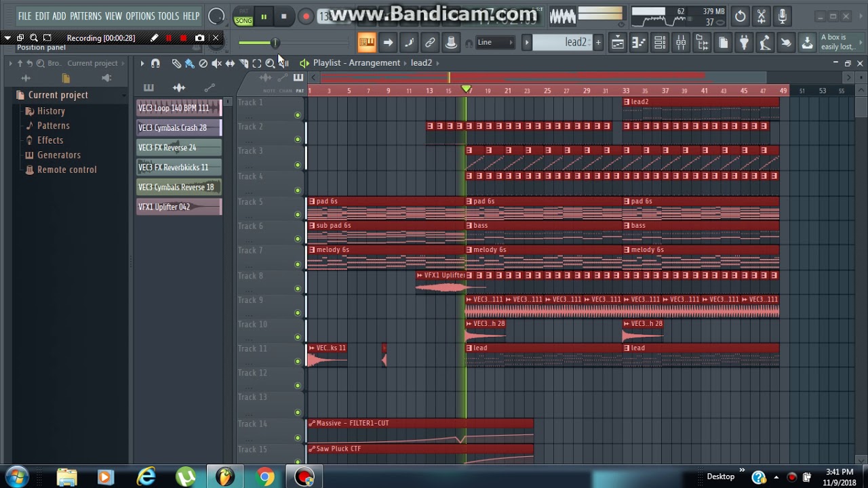The image size is (868, 488).
Task: Select VEC3 Cymbals Crash 28 clip
Action: pyautogui.click(x=179, y=127)
